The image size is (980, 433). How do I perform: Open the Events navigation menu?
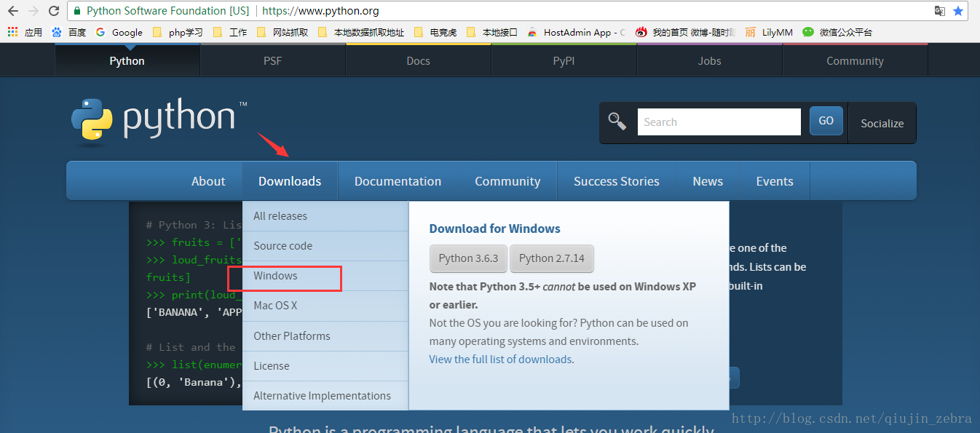(x=775, y=181)
